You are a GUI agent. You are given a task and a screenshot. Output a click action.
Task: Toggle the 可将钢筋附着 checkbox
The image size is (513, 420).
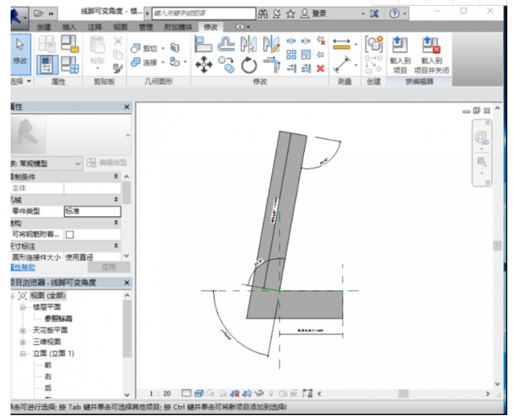[69, 235]
